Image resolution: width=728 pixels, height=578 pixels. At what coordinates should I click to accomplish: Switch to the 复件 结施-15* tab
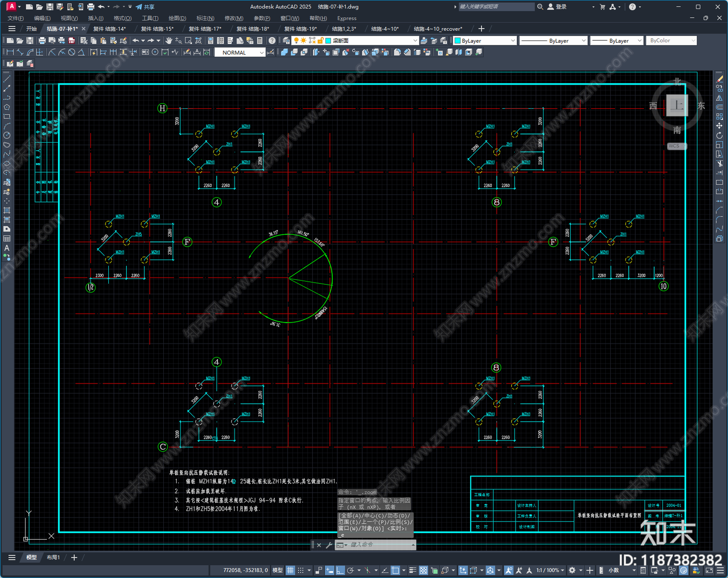pyautogui.click(x=157, y=29)
